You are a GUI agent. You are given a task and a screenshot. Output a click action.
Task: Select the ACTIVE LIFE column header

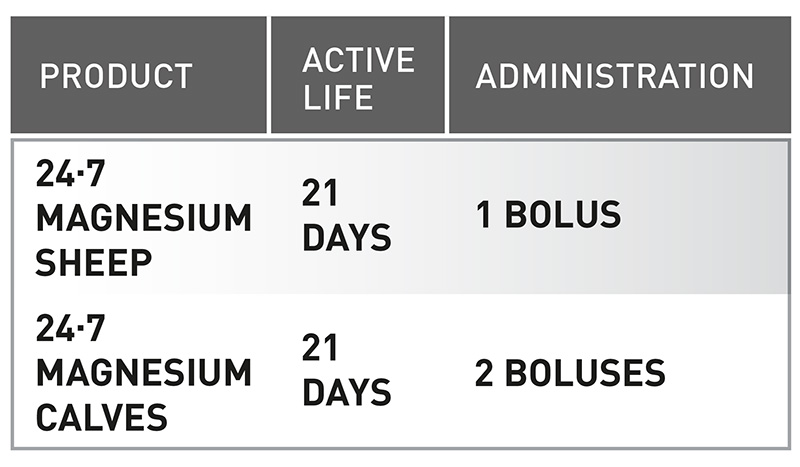(x=357, y=76)
